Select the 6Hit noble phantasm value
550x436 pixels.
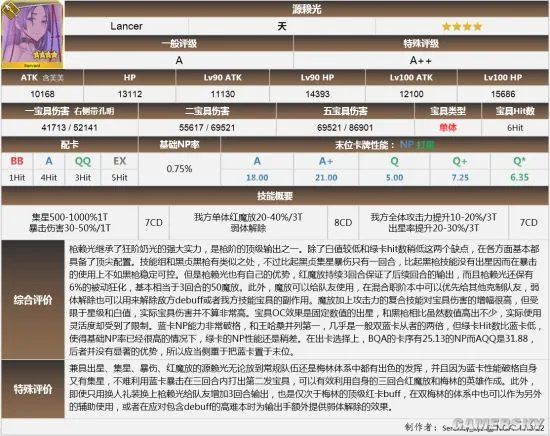515,128
